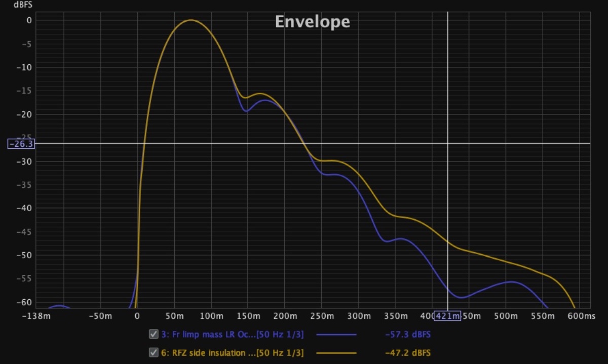Uncheck the '3: Fr limp mass LR' trace checkbox
Viewport: 608px width, 364px height.
(x=153, y=334)
